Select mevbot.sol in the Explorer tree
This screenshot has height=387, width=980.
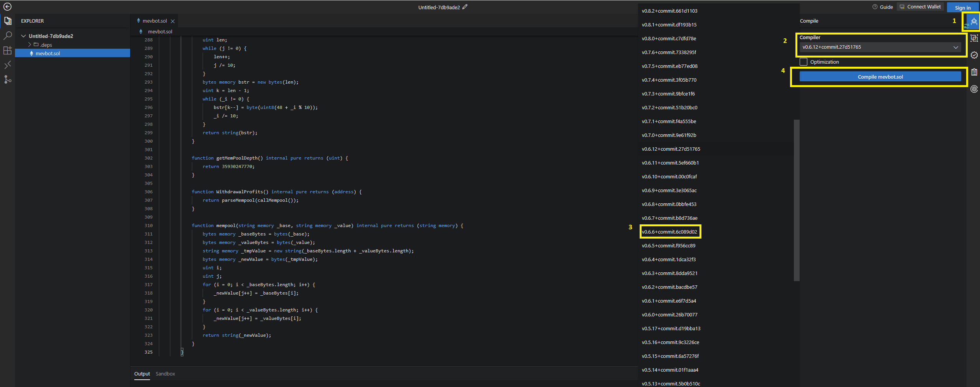(x=73, y=53)
